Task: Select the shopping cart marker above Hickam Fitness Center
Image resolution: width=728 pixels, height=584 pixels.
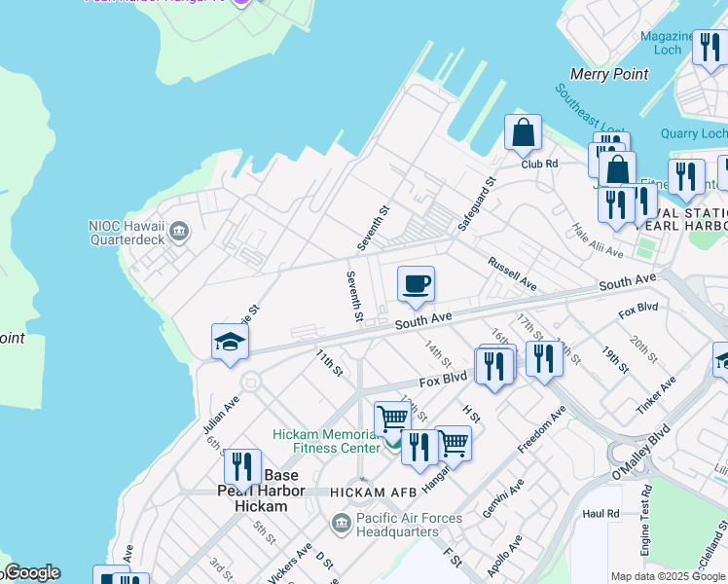Action: [392, 419]
